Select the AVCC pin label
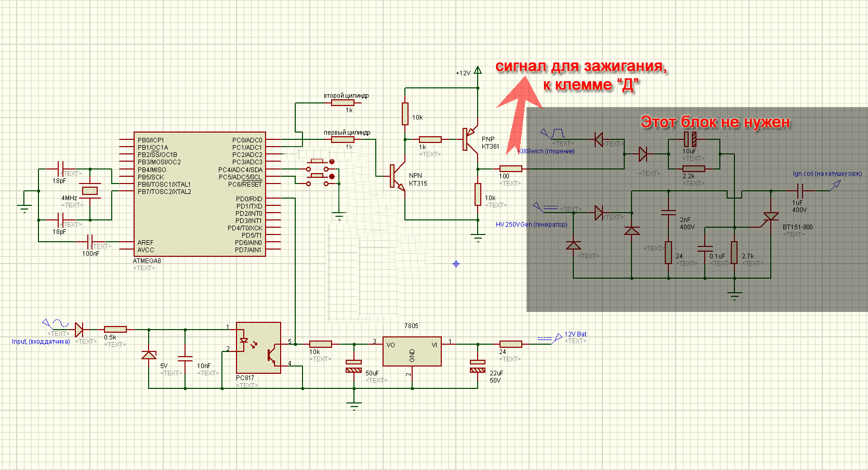 click(x=146, y=250)
